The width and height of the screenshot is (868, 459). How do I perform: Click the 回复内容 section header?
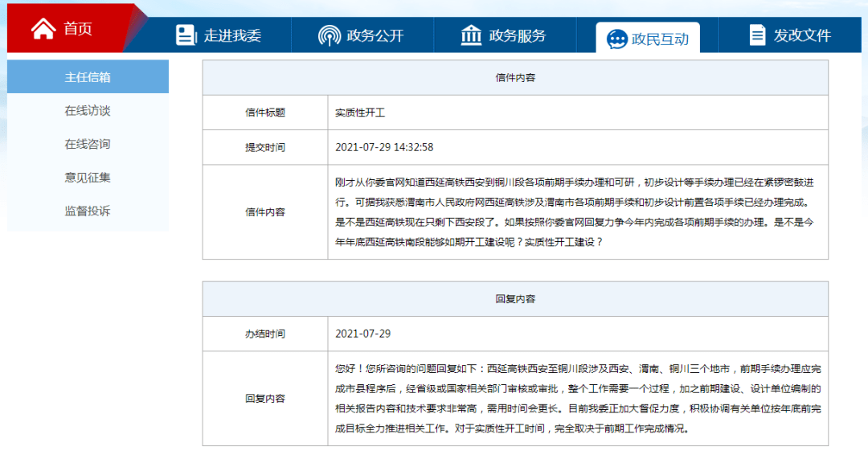point(515,299)
